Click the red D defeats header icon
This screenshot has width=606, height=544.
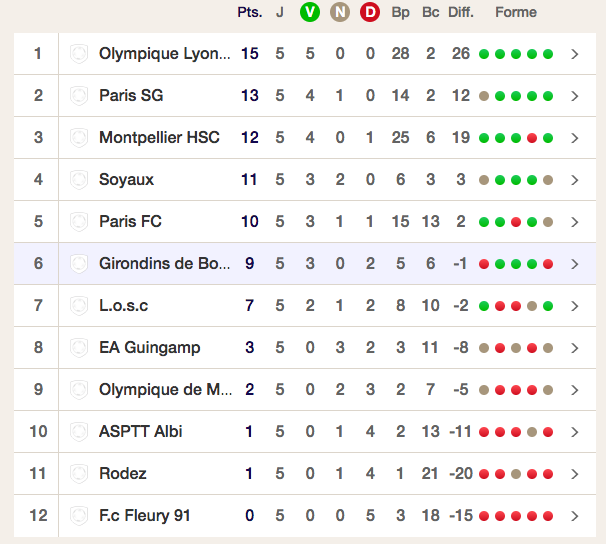click(x=370, y=12)
